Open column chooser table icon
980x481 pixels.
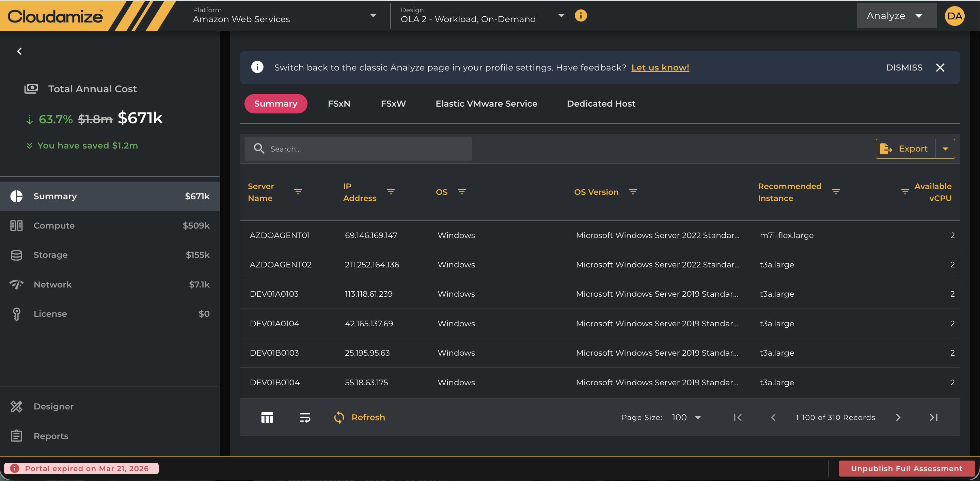point(267,417)
